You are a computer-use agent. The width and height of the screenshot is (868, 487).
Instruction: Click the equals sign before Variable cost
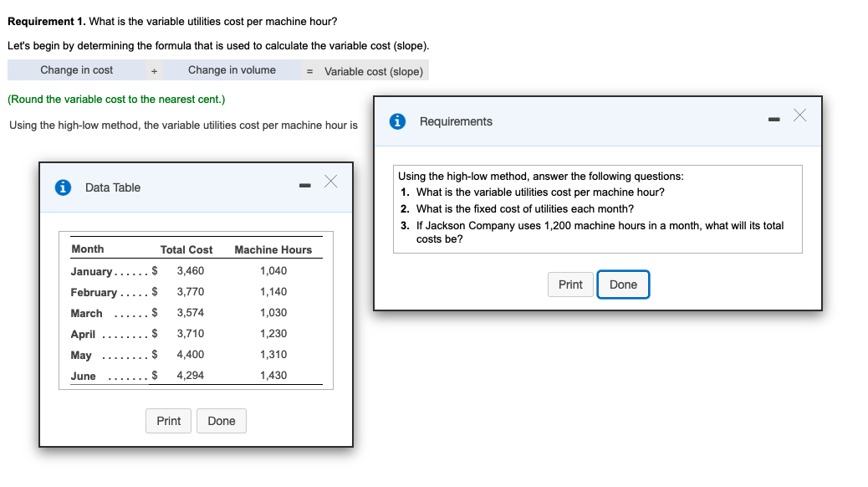click(x=309, y=70)
